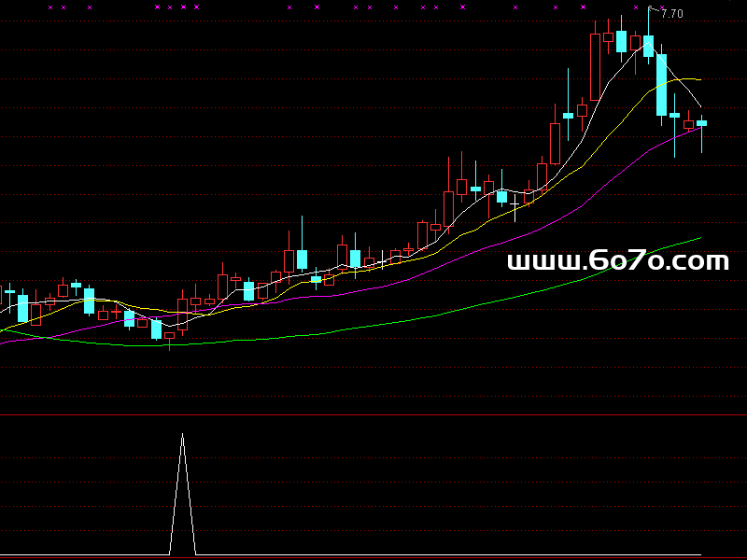747x560 pixels.
Task: Open the www.6o7o.com watermark link
Action: coord(617,261)
